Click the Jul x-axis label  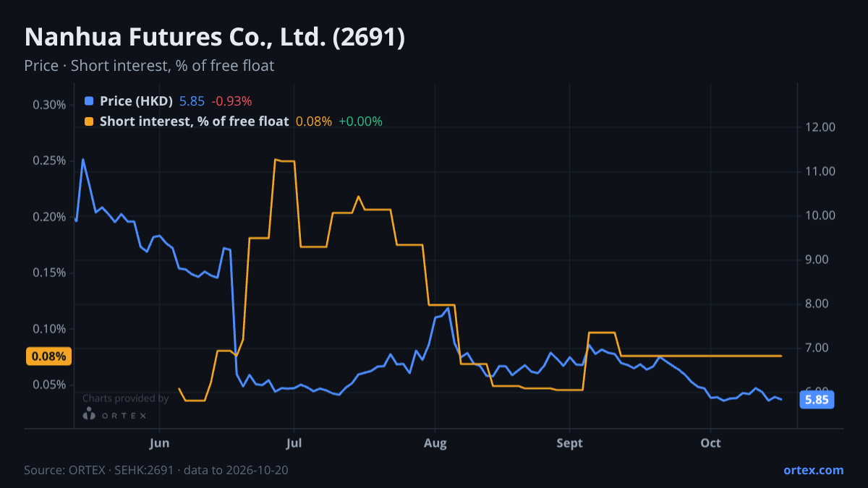tap(294, 443)
